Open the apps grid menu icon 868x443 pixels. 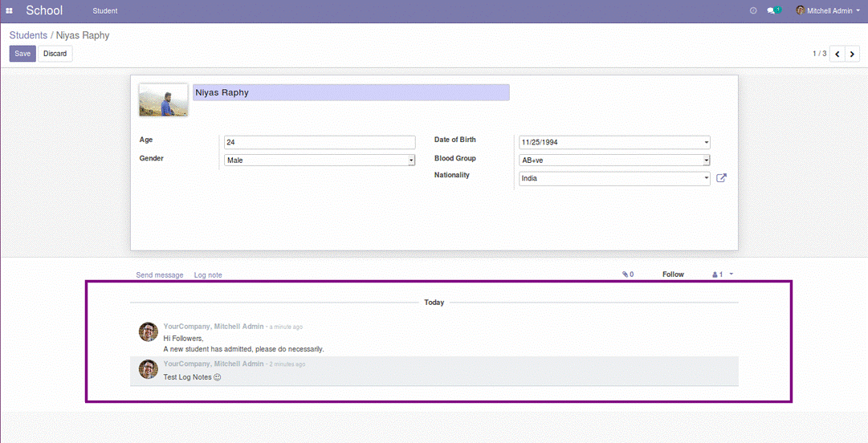tap(10, 10)
